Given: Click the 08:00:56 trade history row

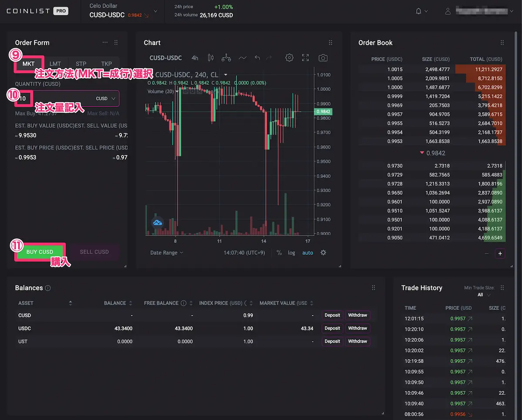Looking at the screenshot, I should pyautogui.click(x=455, y=414).
